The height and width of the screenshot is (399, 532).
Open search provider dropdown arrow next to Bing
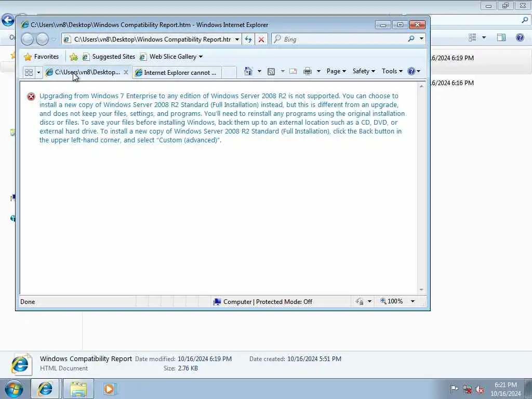point(421,38)
